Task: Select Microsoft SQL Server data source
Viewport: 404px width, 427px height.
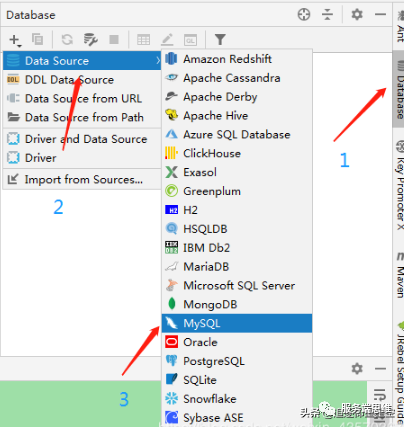Action: (237, 285)
